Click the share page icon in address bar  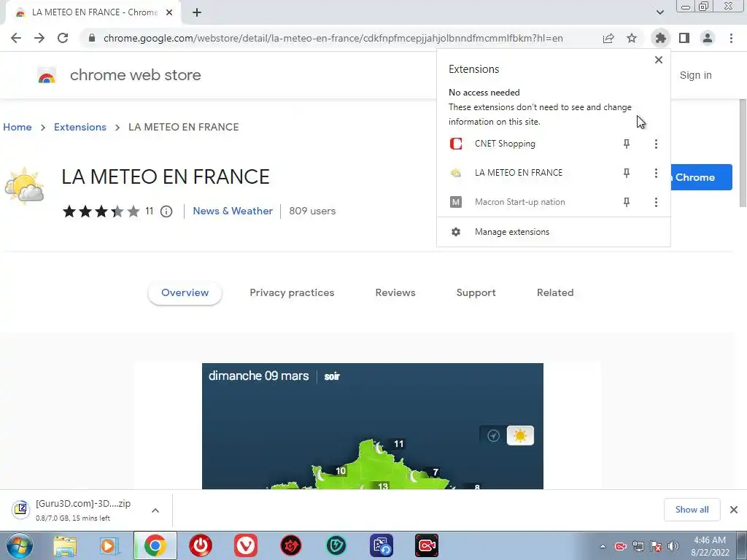(x=608, y=38)
